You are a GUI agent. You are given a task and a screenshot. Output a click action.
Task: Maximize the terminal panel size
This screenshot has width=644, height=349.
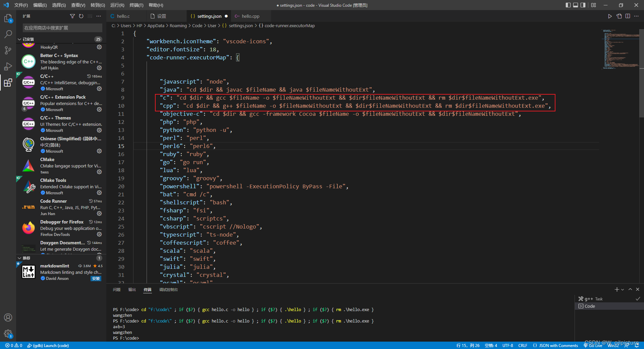tap(630, 289)
